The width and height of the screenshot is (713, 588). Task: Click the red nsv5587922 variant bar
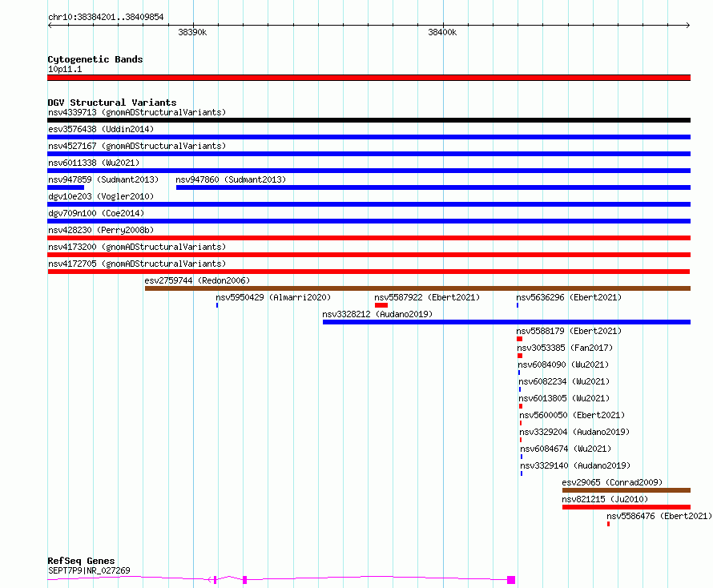pos(381,305)
